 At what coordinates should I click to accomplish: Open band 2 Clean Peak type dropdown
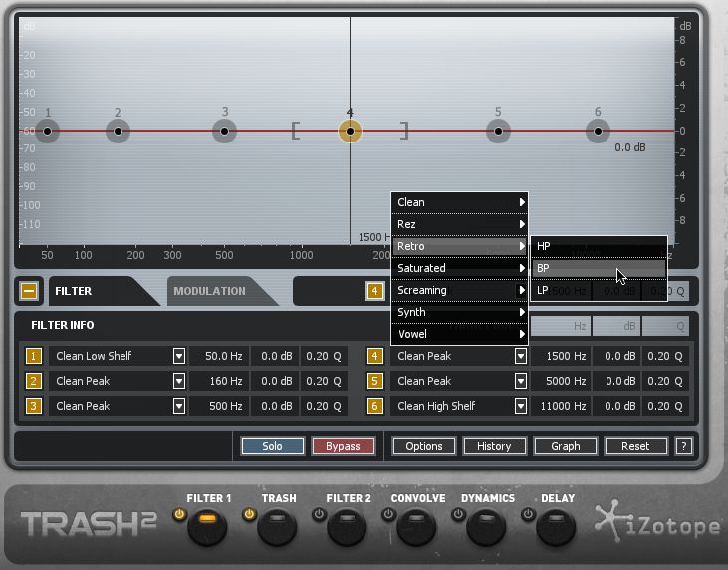[x=178, y=381]
